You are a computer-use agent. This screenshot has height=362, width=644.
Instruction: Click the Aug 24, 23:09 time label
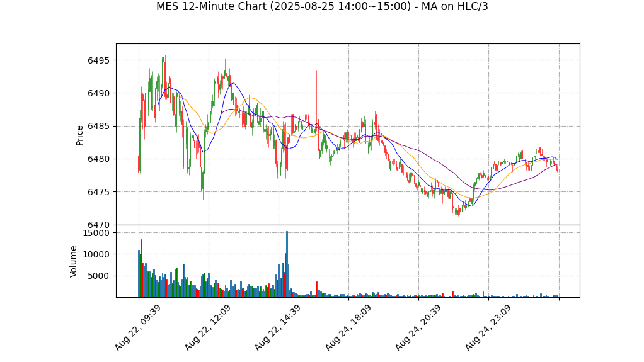(x=488, y=328)
